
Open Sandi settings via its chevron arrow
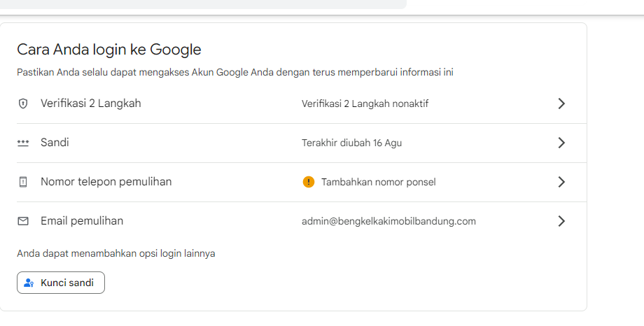point(561,143)
